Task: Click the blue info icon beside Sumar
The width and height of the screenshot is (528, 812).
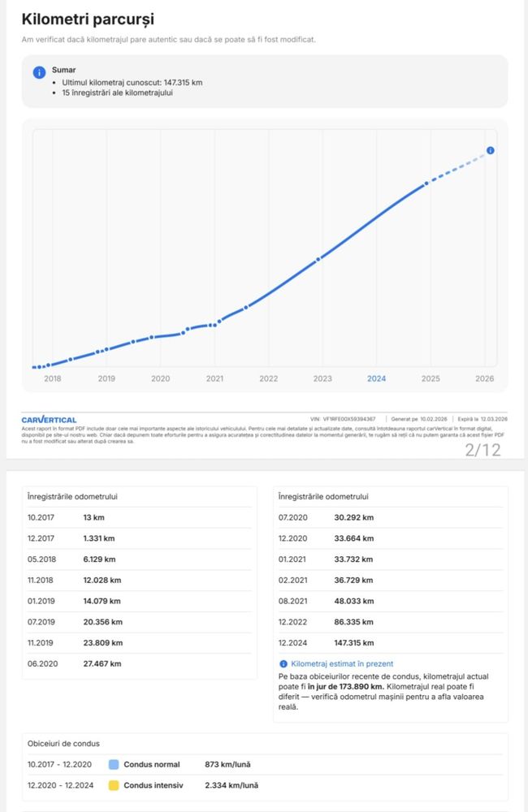Action: pos(39,72)
